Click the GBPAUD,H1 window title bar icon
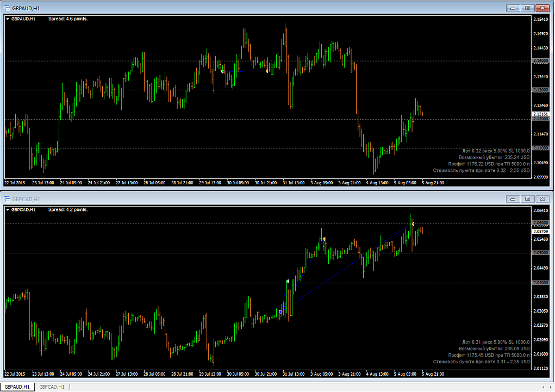 7,8
